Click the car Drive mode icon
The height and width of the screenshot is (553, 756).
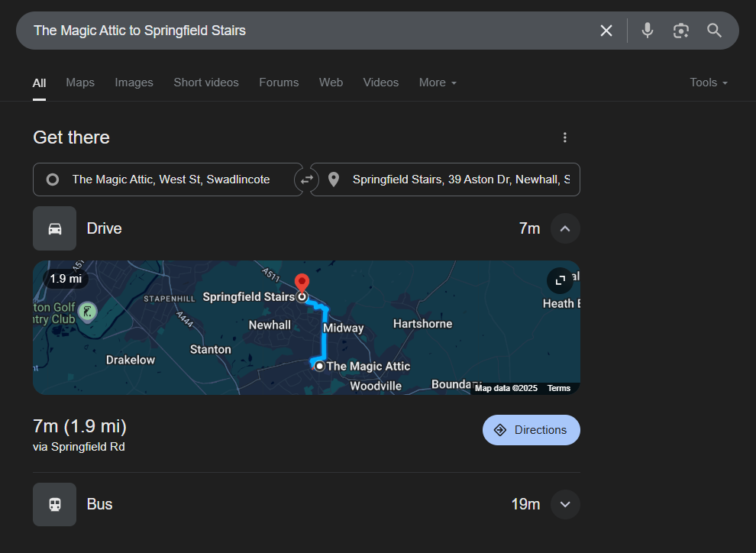click(54, 228)
